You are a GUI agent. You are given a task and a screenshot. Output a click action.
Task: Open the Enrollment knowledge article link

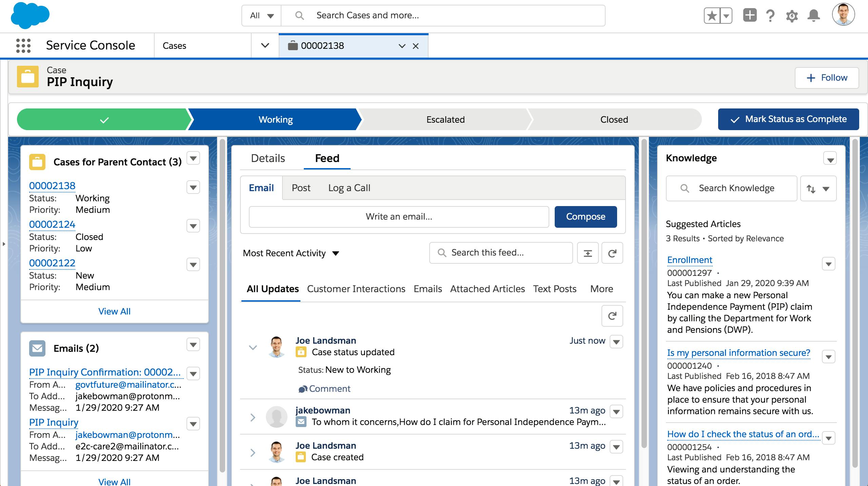click(x=689, y=260)
